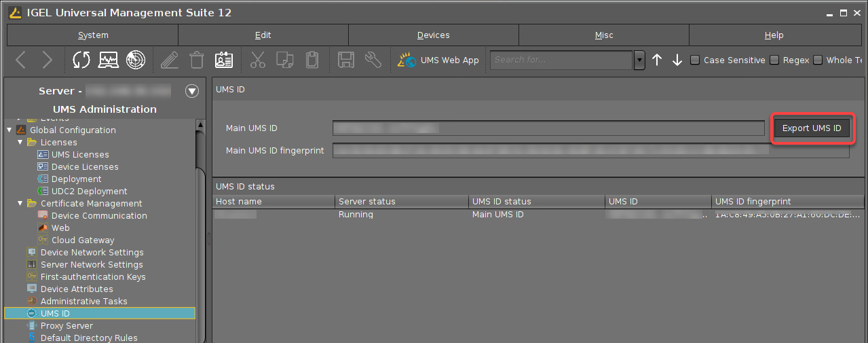Open the monitoring screen toolbar icon
Screen dimensions: 868x343
pos(109,60)
